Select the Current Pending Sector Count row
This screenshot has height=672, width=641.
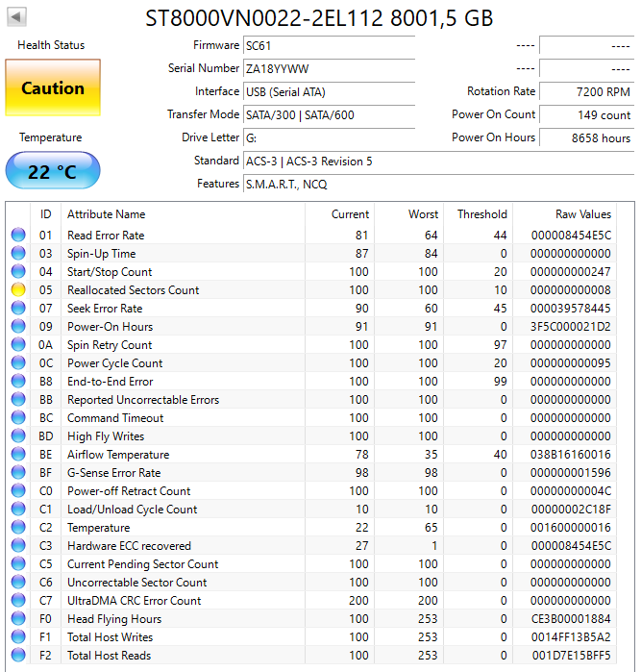click(x=142, y=564)
